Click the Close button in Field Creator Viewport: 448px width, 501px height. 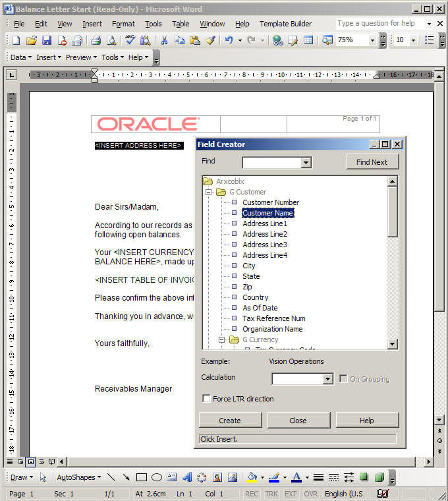298,420
